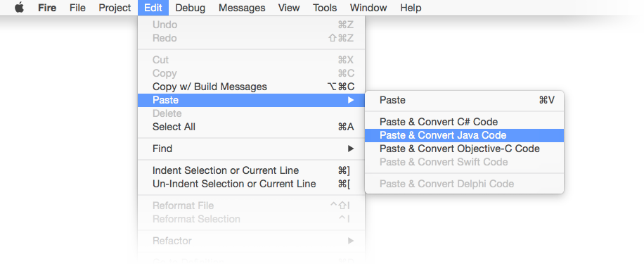Open the Help menu
The width and height of the screenshot is (644, 264).
point(411,8)
